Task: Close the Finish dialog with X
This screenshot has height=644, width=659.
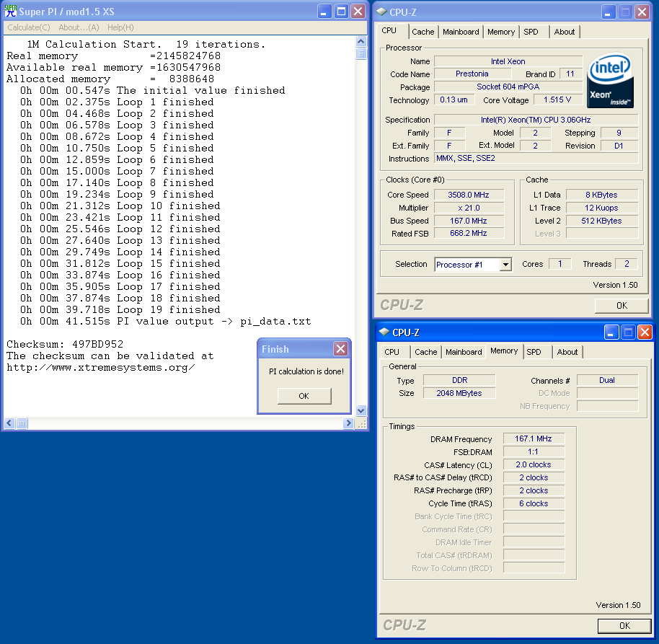Action: 340,348
